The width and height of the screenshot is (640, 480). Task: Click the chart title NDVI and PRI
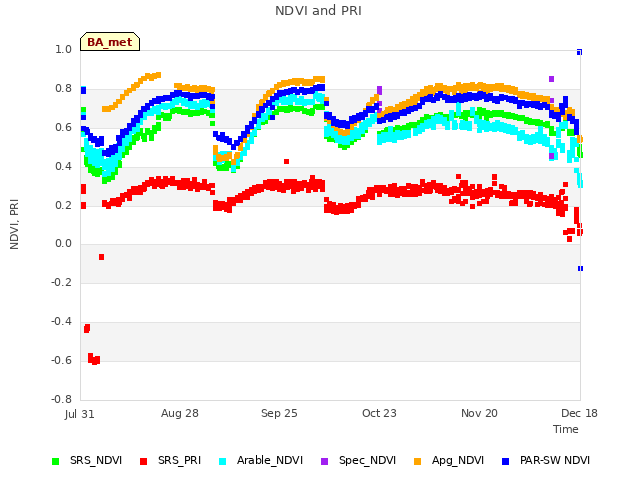pos(318,11)
